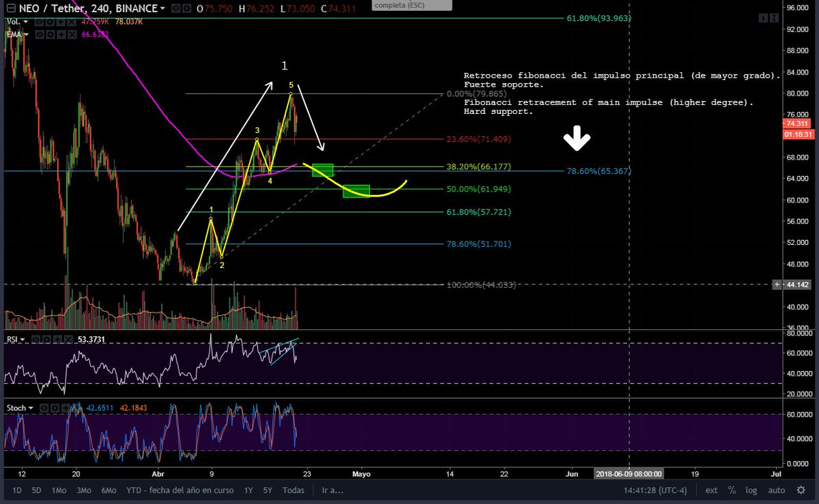Toggle visibility of the Vol indicator
This screenshot has height=504, width=819.
coord(39,22)
